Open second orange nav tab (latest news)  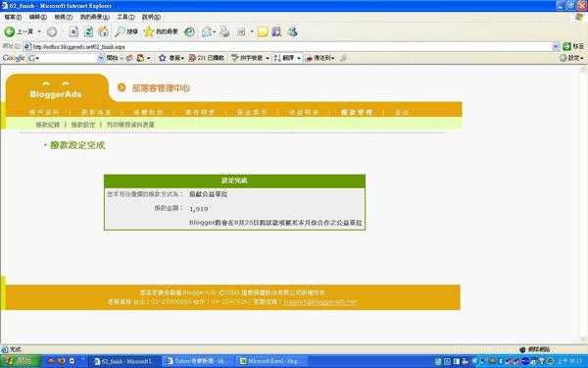pos(96,112)
